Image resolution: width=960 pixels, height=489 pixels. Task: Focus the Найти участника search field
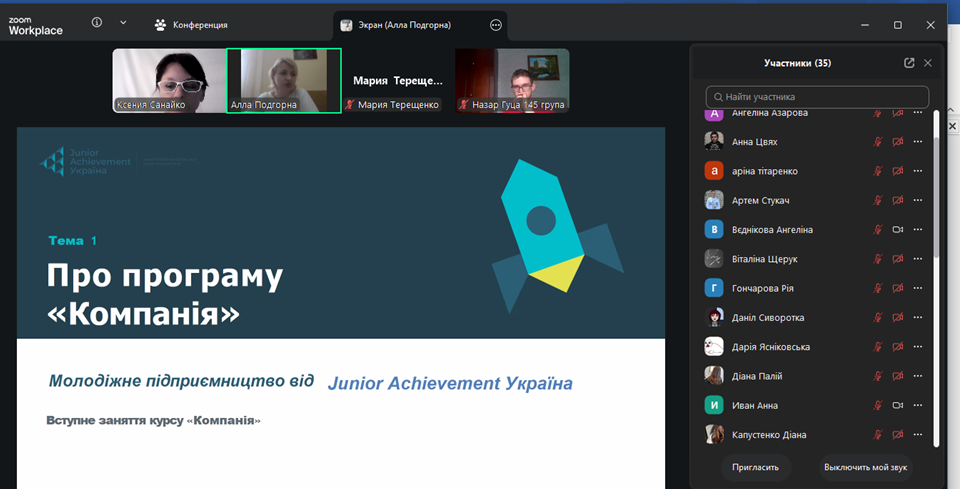(817, 97)
